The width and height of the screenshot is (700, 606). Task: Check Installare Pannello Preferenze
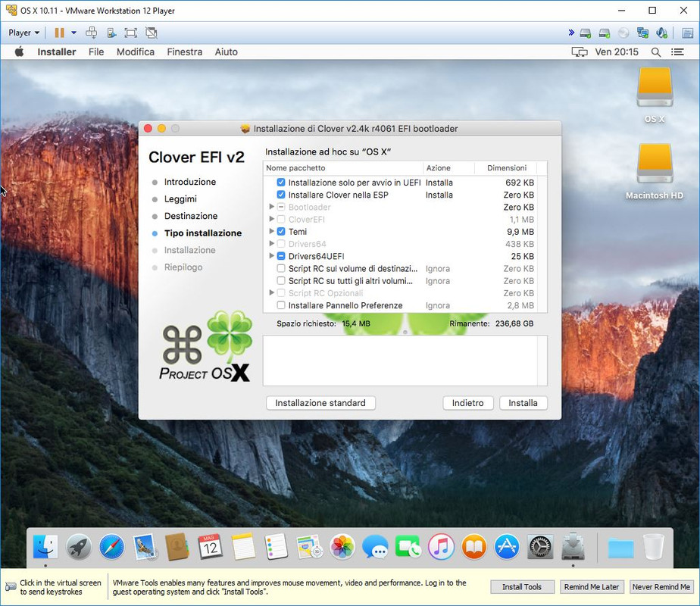tap(281, 305)
